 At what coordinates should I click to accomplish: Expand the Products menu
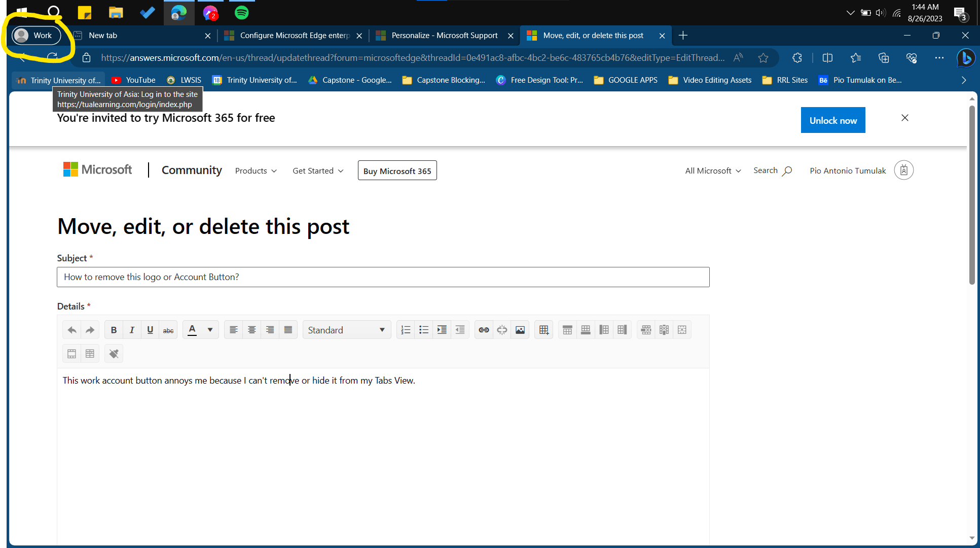[256, 171]
